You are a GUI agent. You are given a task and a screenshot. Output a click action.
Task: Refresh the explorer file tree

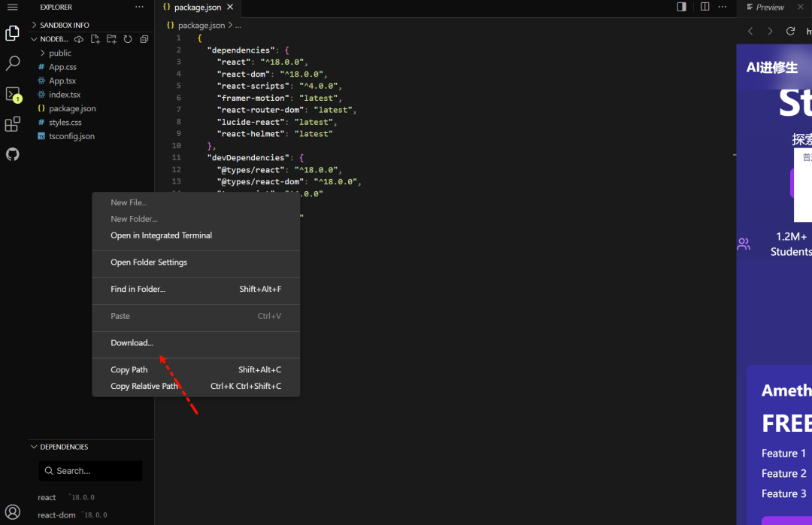click(128, 39)
